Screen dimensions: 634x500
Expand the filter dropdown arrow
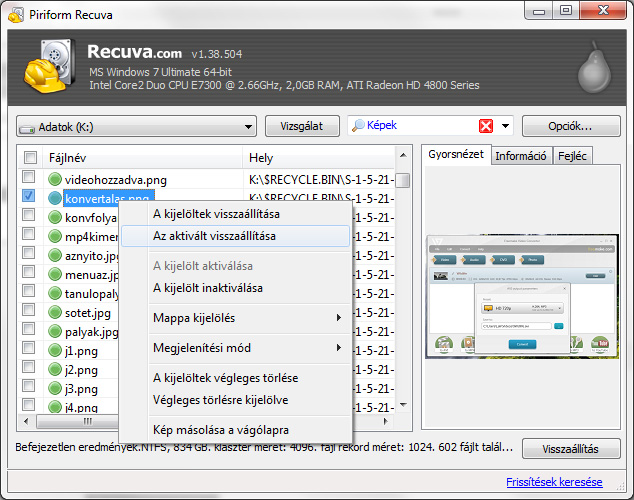click(x=506, y=127)
